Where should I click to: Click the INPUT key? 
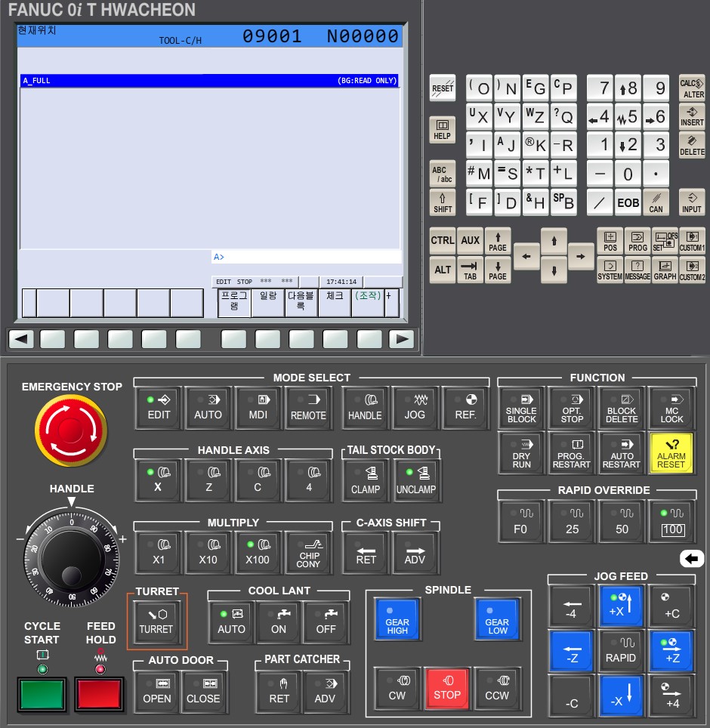point(692,202)
